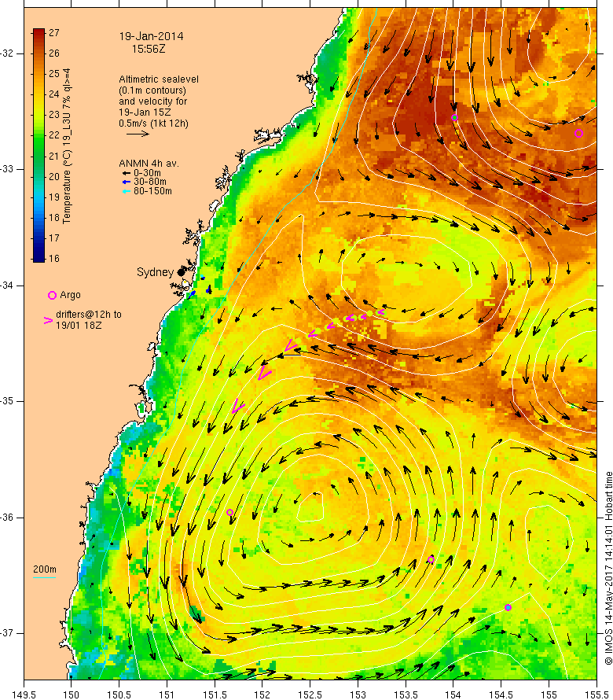Image resolution: width=613 pixels, height=700 pixels.
Task: Click the black 0-30m arrow legend entry
Action: [127, 173]
